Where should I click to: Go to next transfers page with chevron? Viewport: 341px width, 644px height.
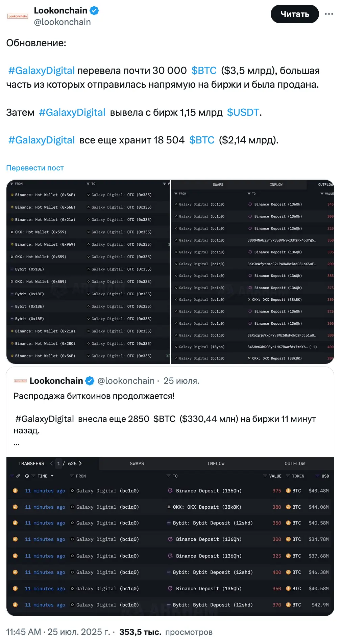[x=80, y=463]
